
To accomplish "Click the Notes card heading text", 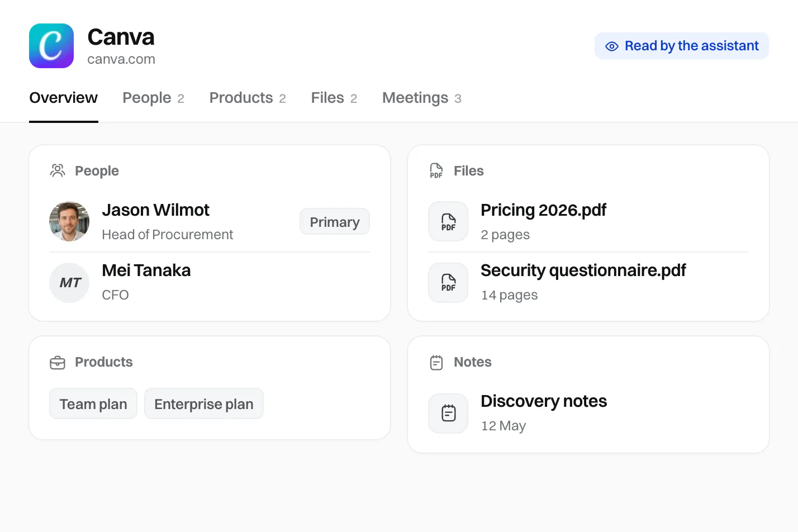I will [473, 362].
